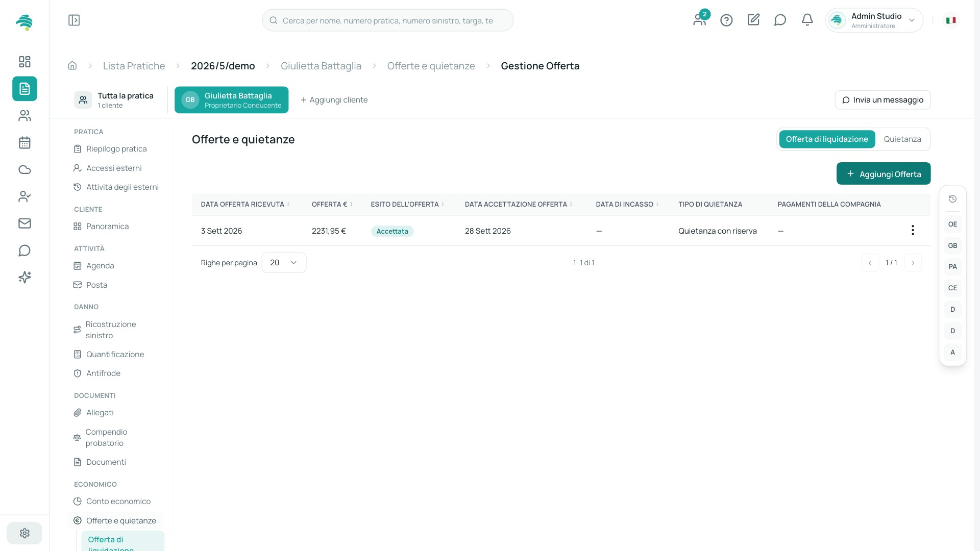980x551 pixels.
Task: Open users icon with badge 2
Action: 700,19
